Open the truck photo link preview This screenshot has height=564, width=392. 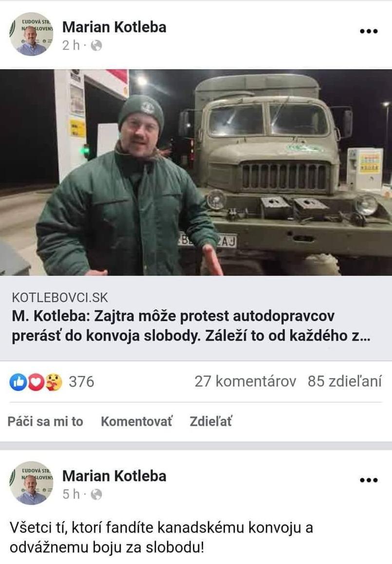point(196,172)
